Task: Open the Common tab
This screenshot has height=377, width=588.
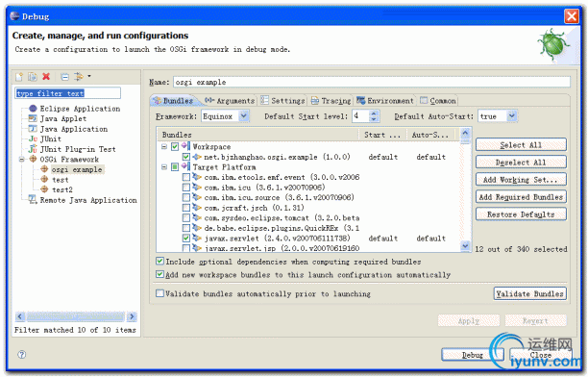Action: point(438,101)
